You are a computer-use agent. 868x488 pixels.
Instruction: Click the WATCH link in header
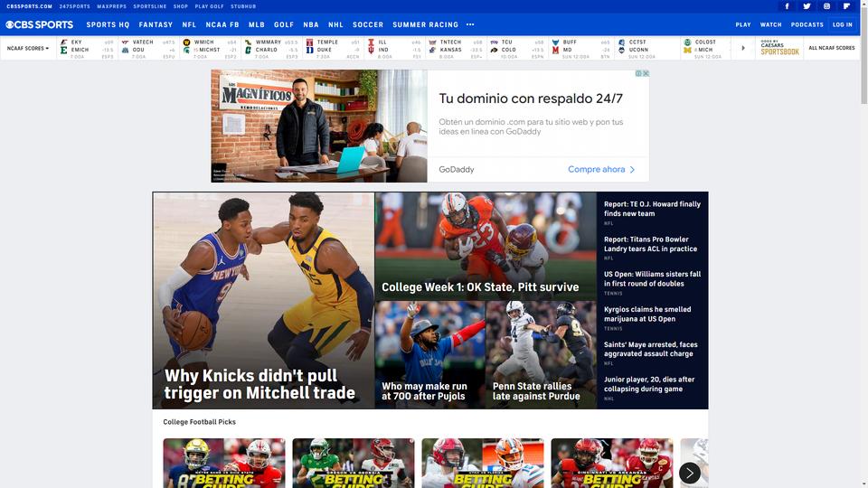click(770, 25)
